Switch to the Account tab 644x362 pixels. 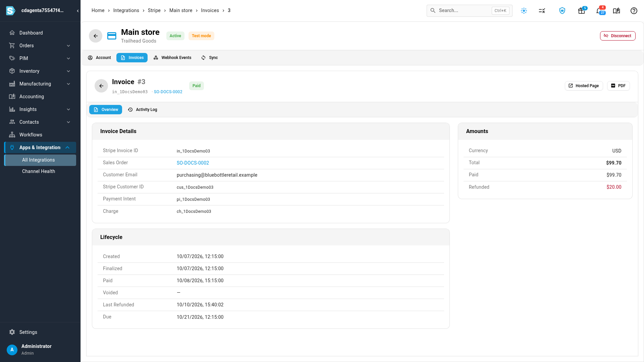coord(100,58)
